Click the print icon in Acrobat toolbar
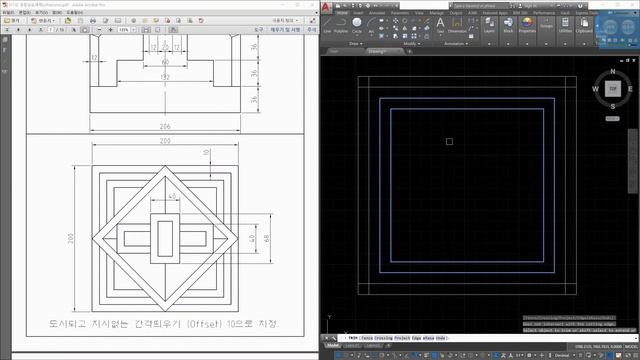The width and height of the screenshot is (640, 360). pyautogui.click(x=93, y=20)
